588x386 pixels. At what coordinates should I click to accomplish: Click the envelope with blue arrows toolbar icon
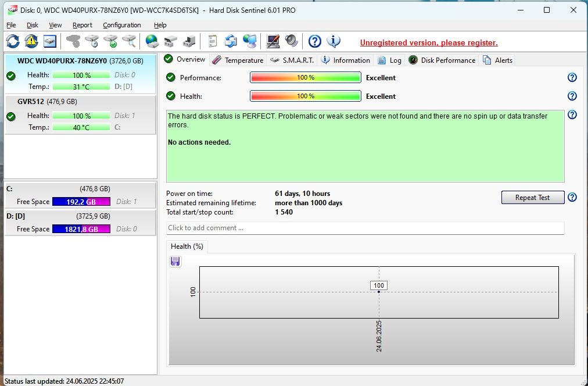pos(231,41)
